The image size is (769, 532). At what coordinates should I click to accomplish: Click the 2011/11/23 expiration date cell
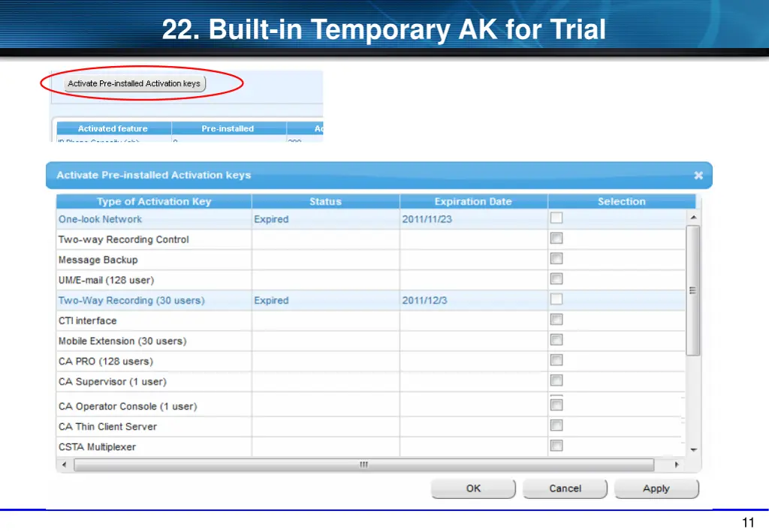[427, 219]
